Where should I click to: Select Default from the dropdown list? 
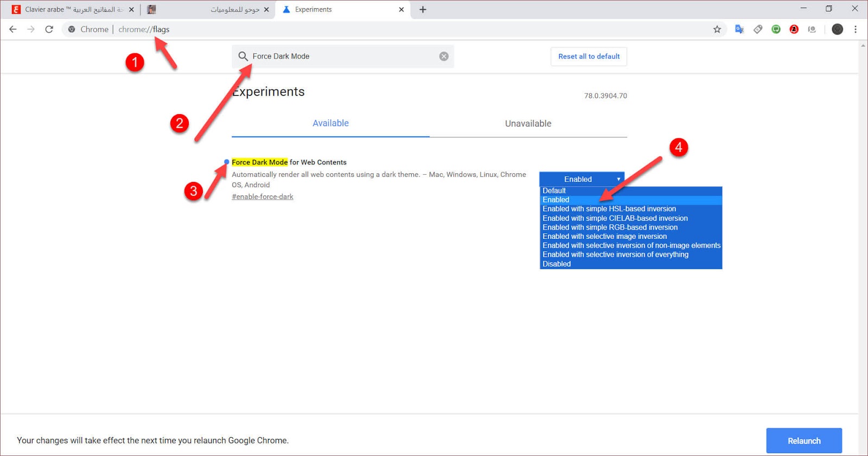pos(554,191)
